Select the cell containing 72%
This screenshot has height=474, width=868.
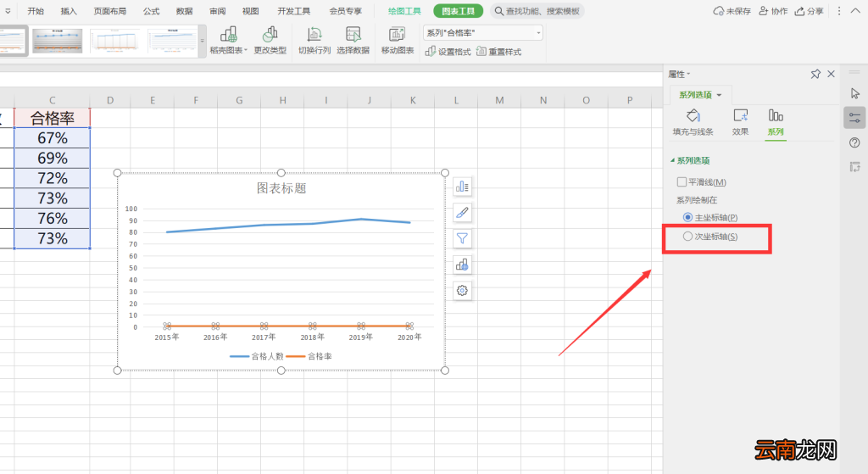pyautogui.click(x=52, y=178)
